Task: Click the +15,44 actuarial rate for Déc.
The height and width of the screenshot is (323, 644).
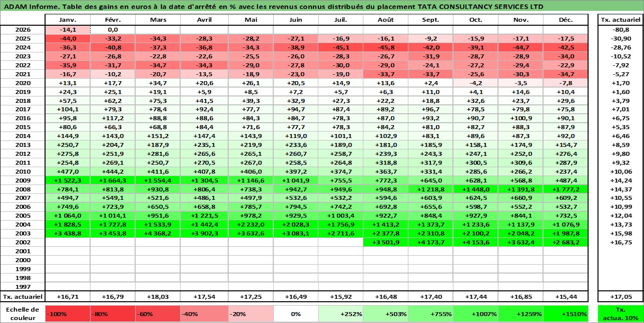Action: [566, 297]
